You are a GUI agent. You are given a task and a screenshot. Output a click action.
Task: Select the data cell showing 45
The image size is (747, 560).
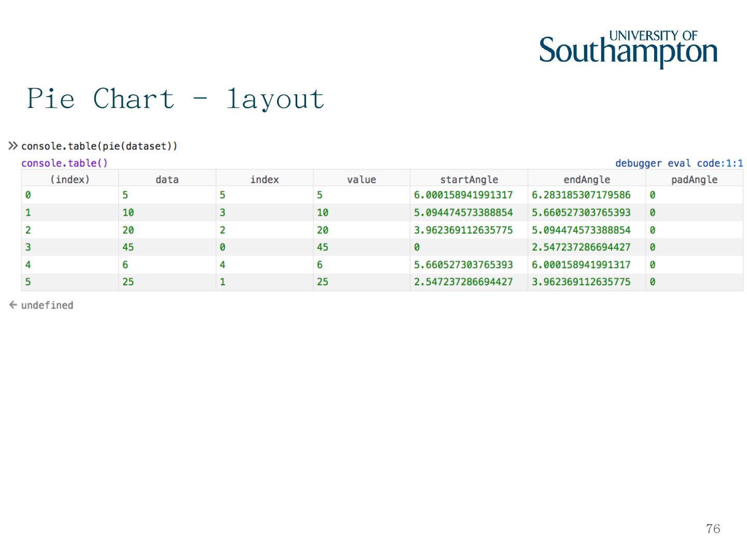point(128,247)
